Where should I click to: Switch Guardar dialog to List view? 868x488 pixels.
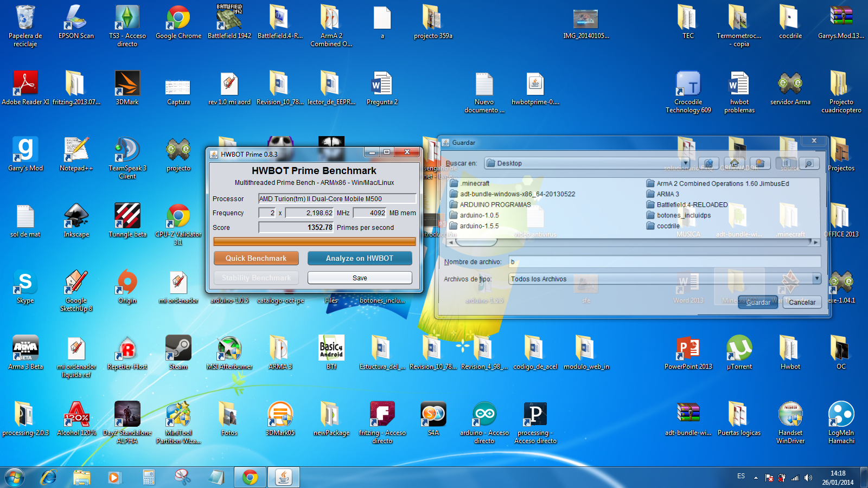coord(786,163)
